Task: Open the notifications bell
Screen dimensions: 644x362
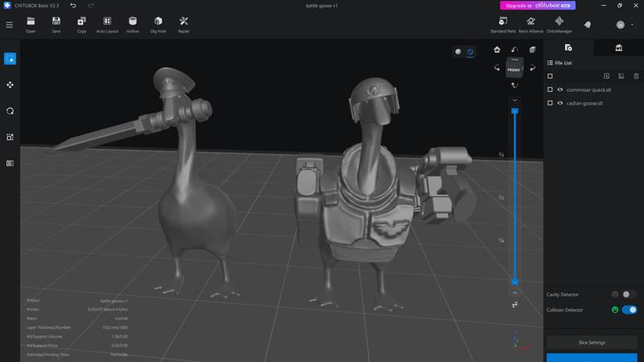Action: 588,25
